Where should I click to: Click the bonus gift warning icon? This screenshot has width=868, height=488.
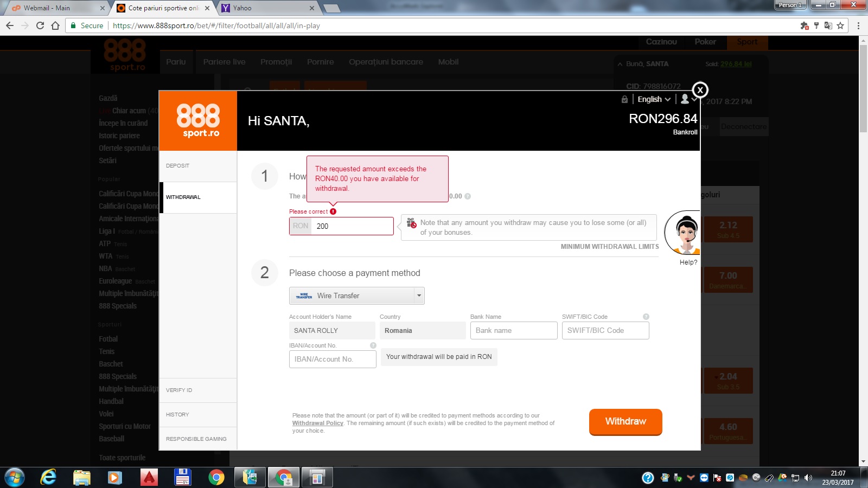411,223
